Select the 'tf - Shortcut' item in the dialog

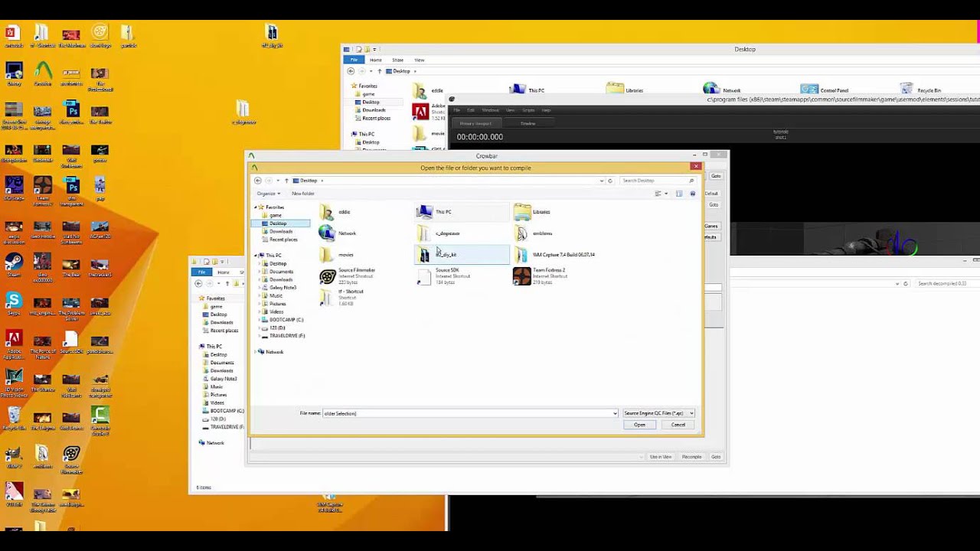(341, 297)
